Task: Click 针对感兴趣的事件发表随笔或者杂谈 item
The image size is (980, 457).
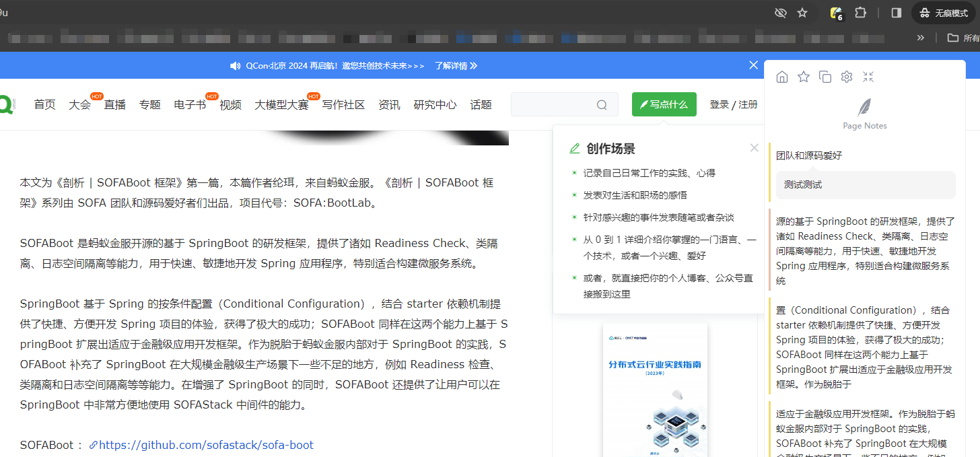Action: (x=659, y=217)
